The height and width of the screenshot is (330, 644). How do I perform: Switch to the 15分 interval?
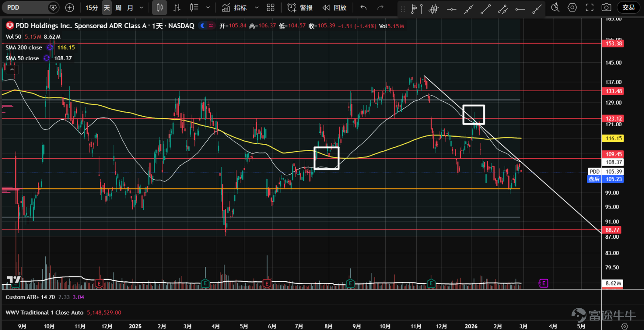(x=91, y=8)
